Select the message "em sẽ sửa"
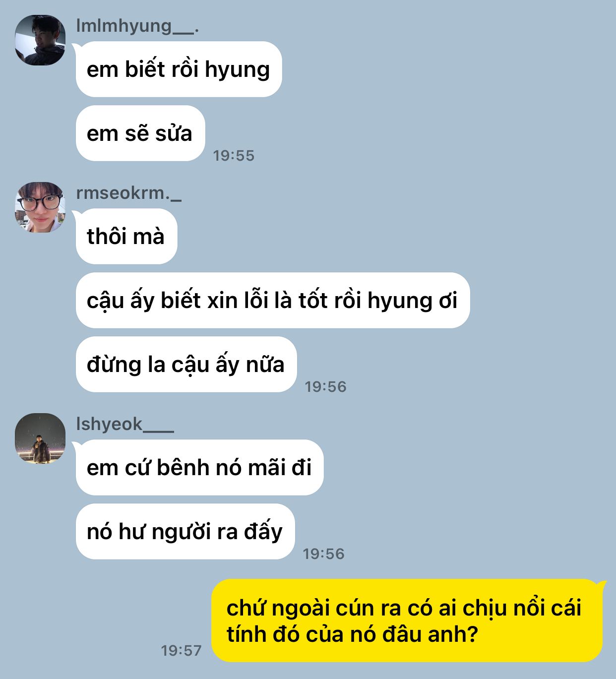 140,133
